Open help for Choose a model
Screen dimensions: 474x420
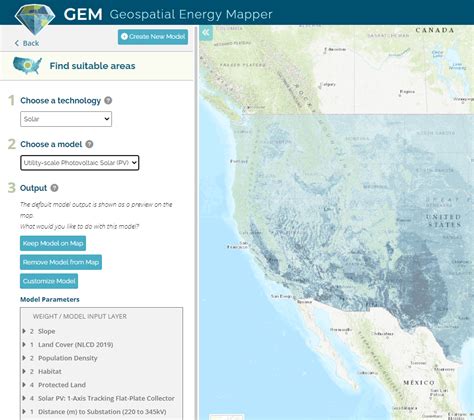(x=89, y=144)
